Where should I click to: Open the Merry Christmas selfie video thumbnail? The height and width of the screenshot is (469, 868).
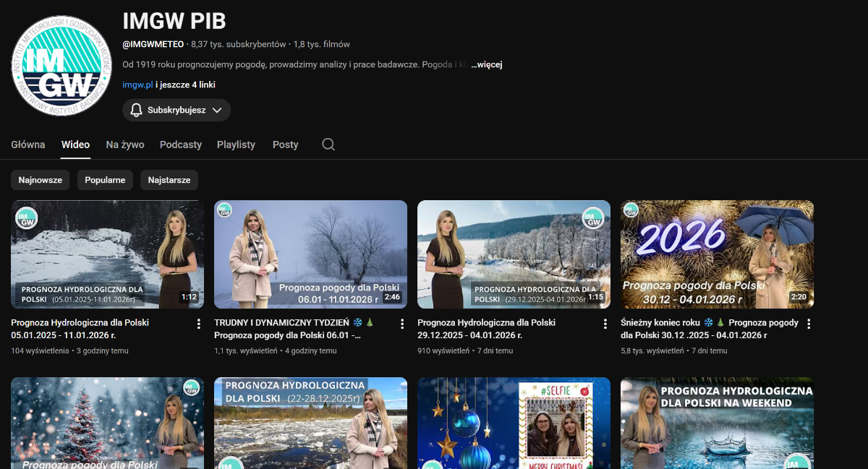[x=514, y=423]
